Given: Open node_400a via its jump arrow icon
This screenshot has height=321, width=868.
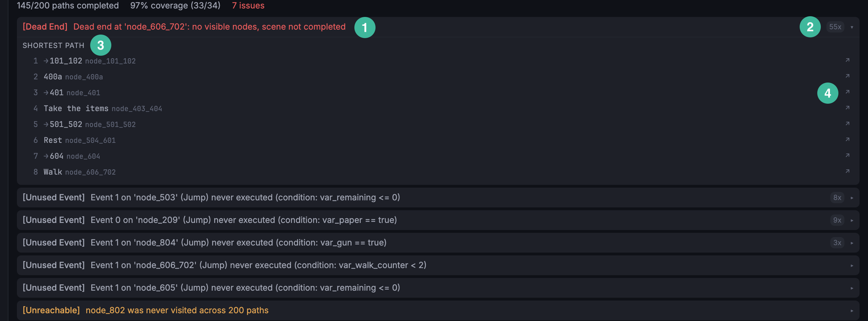Looking at the screenshot, I should (848, 76).
